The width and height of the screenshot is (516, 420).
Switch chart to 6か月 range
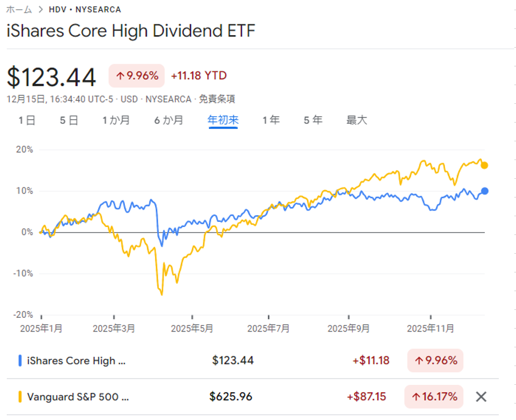click(x=169, y=120)
